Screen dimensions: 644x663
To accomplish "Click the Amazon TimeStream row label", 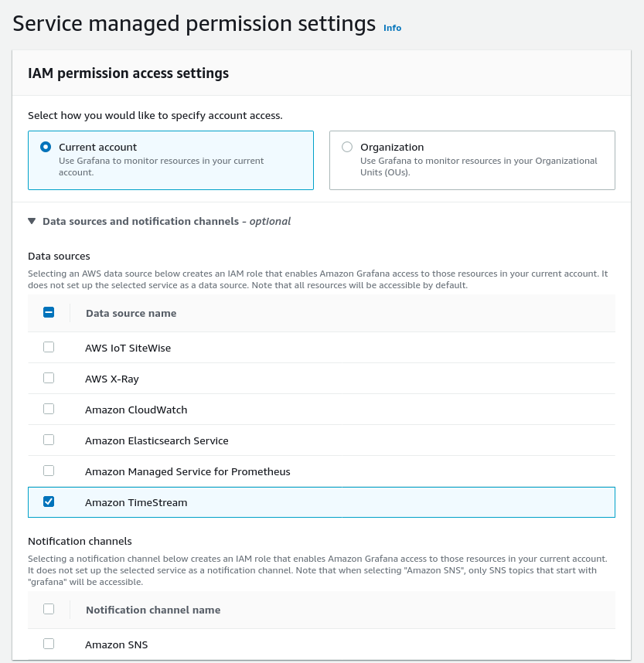I will pyautogui.click(x=136, y=502).
